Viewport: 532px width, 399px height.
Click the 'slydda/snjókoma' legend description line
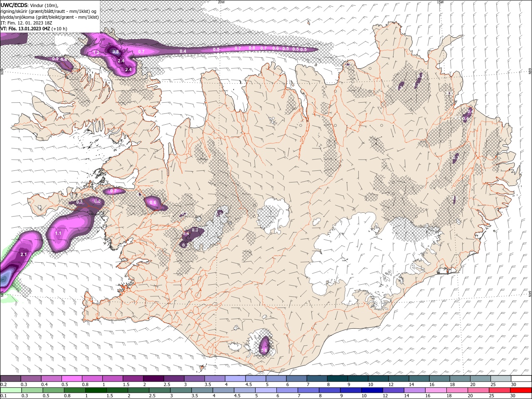[49, 17]
